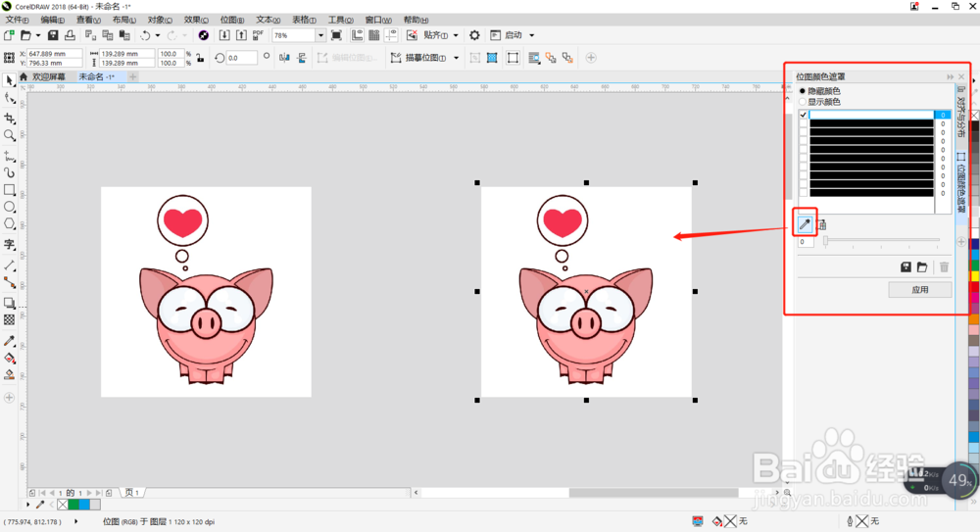
Task: Expand the Undo history dropdown
Action: pyautogui.click(x=158, y=35)
